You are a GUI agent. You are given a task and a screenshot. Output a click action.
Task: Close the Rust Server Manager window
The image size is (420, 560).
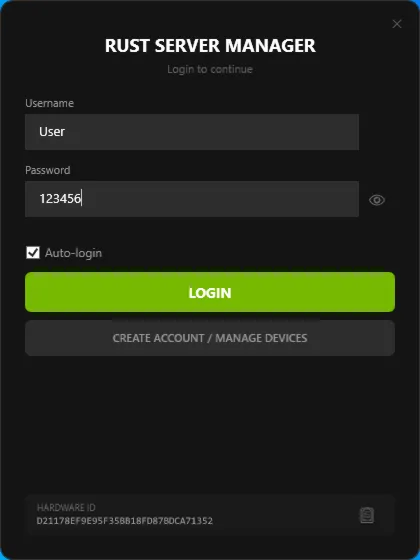coord(397,24)
